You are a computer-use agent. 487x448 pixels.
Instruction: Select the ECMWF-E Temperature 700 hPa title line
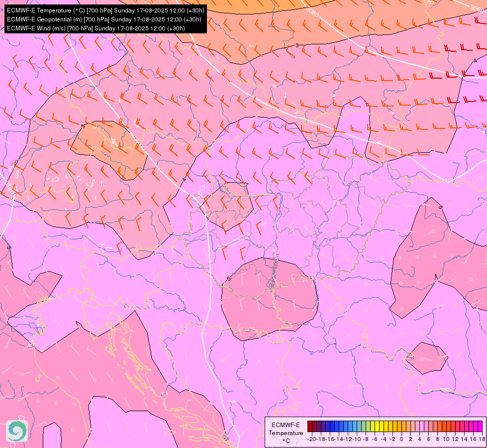pos(105,10)
